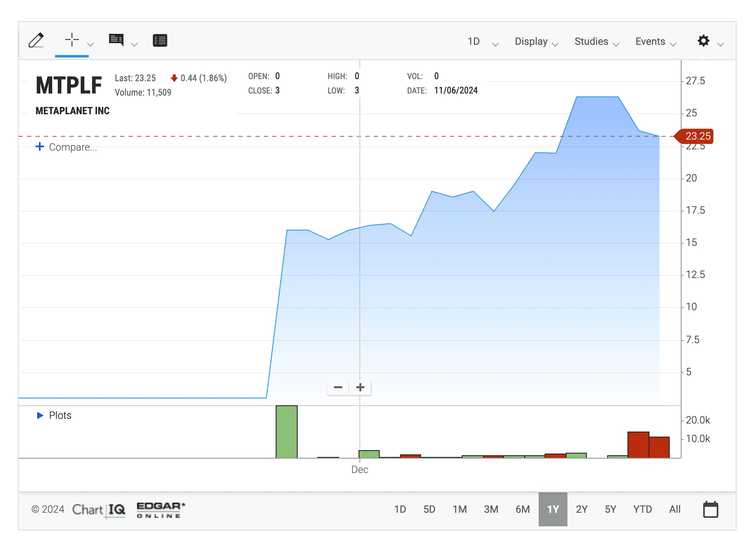Open the calendar date range picker
The height and width of the screenshot is (550, 756).
710,509
